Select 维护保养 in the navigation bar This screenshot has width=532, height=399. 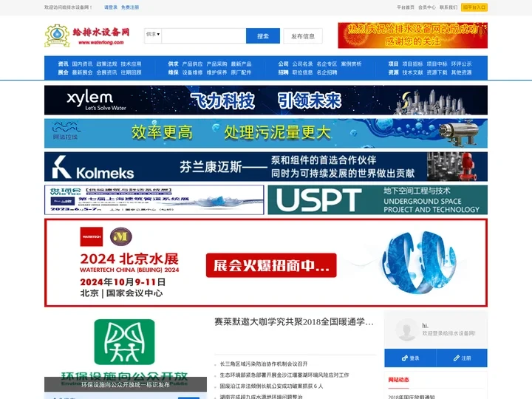pyautogui.click(x=216, y=72)
